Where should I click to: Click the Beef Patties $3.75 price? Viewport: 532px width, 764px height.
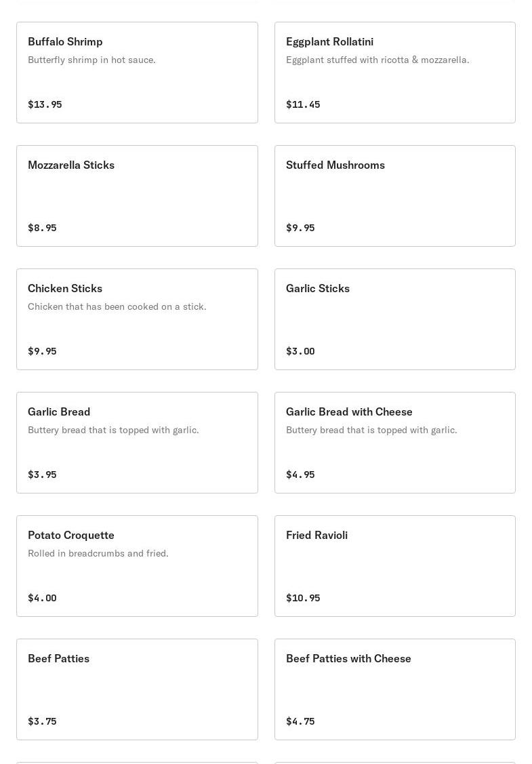42,721
